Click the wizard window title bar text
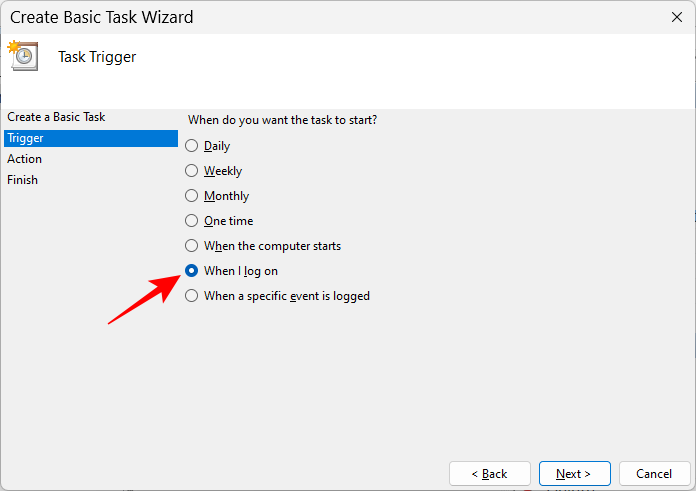This screenshot has width=696, height=491. pos(102,17)
